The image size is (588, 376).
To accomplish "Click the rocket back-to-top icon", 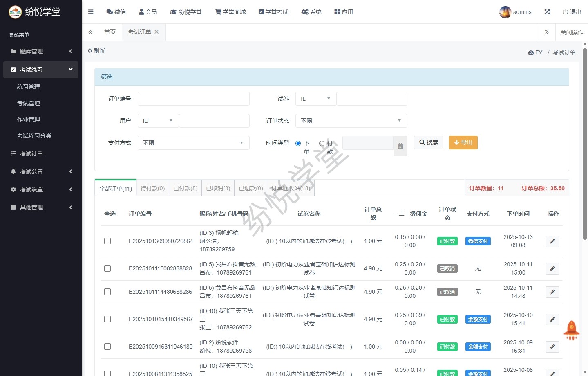I will [571, 330].
